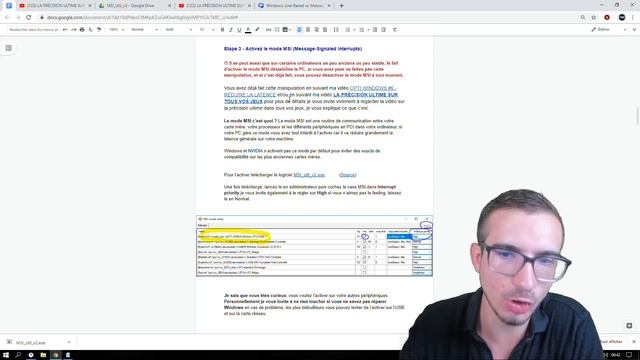Open the Chrome profile avatar
640x360 pixels.
622,18
